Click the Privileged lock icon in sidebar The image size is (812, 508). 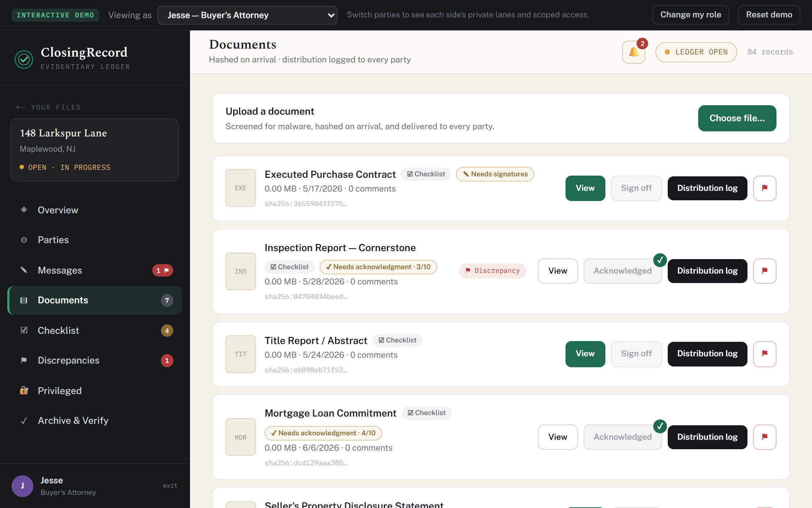[x=24, y=390]
